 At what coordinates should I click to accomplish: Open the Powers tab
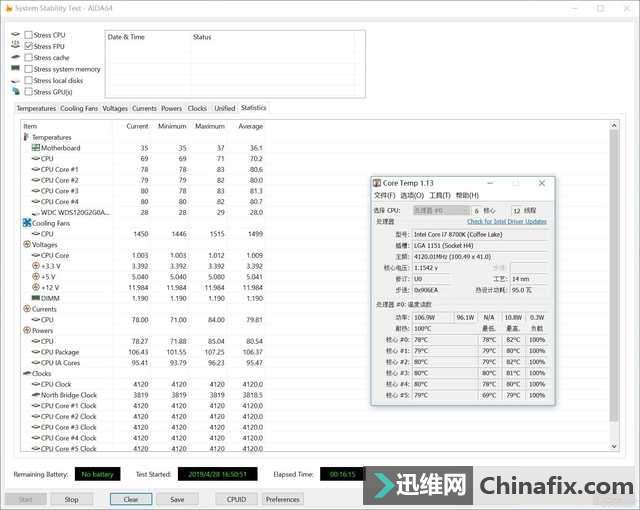(x=171, y=109)
